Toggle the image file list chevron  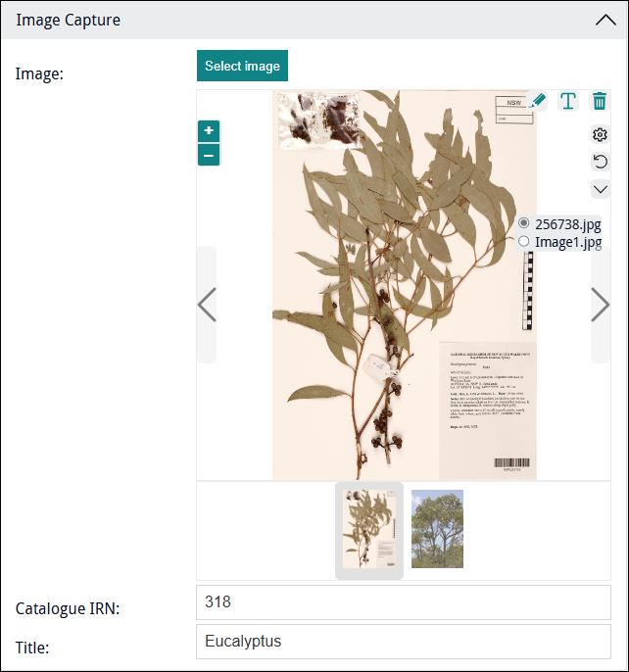coord(600,189)
